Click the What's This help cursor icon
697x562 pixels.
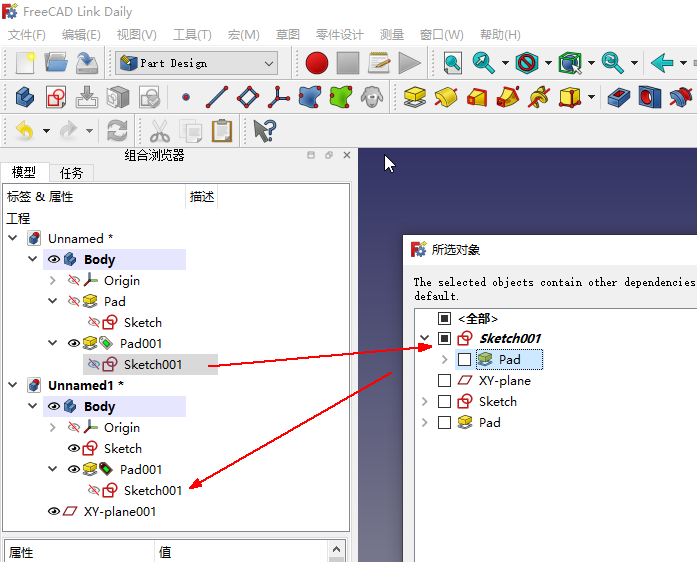coord(265,131)
